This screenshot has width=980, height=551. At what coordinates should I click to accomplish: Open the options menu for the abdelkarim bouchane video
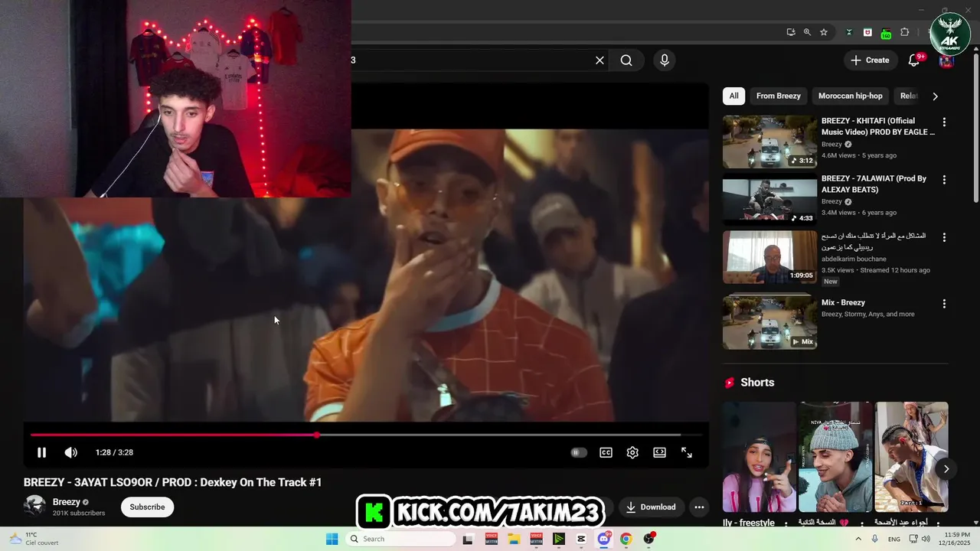(x=944, y=238)
